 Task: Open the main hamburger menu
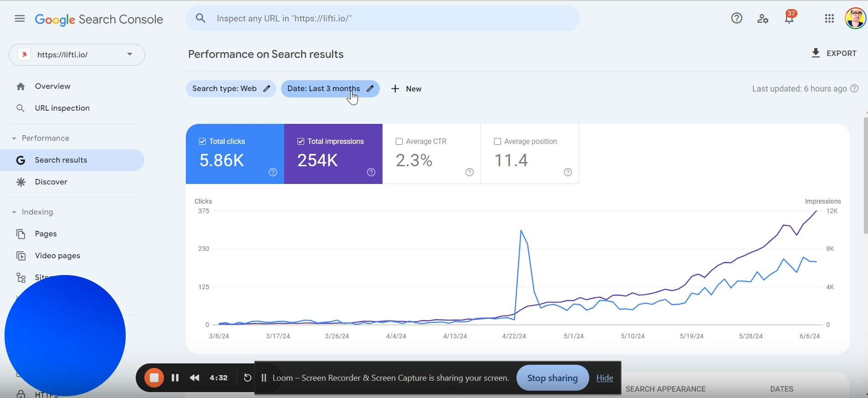pyautogui.click(x=20, y=19)
